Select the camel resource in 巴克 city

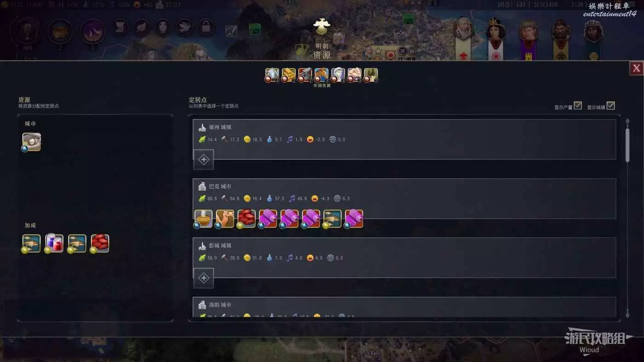pos(225,219)
